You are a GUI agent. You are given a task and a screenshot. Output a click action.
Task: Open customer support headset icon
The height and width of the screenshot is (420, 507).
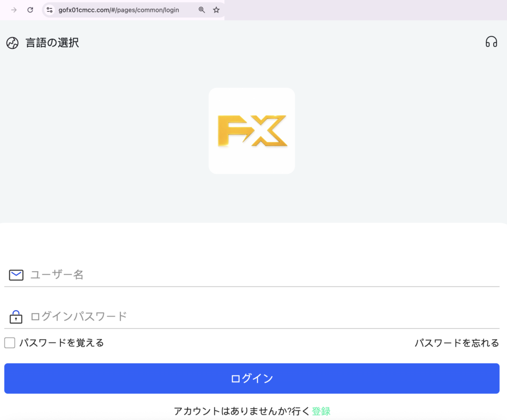coord(491,42)
